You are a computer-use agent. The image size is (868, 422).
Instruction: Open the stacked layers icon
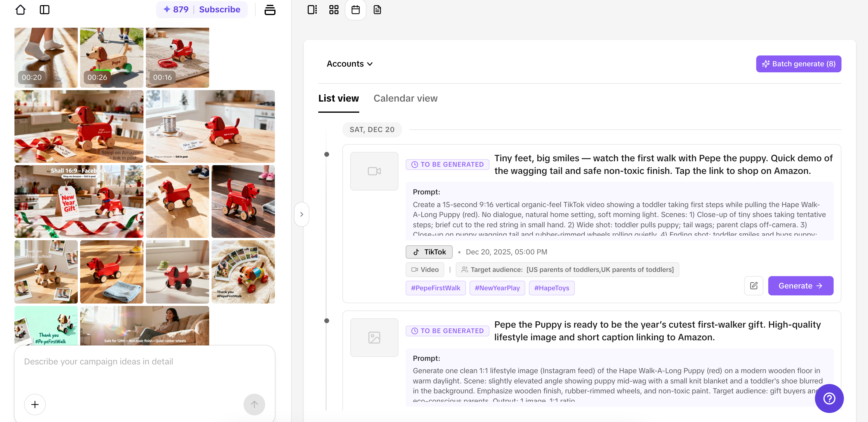tap(269, 9)
